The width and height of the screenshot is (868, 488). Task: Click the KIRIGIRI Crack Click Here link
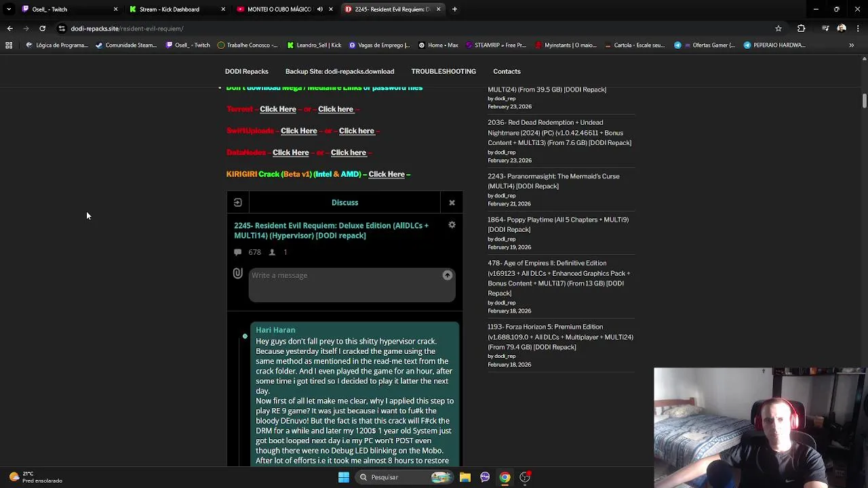click(x=387, y=174)
